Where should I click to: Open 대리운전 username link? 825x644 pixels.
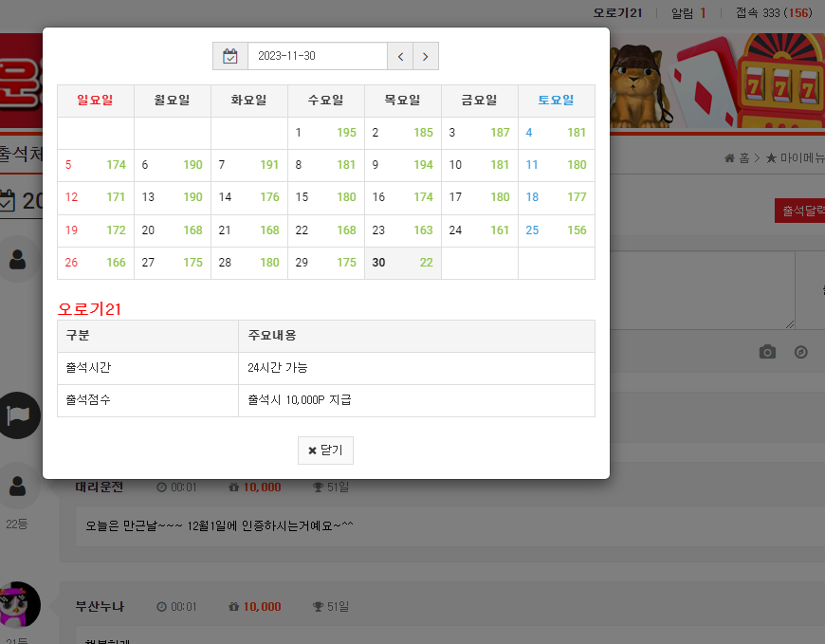[99, 488]
